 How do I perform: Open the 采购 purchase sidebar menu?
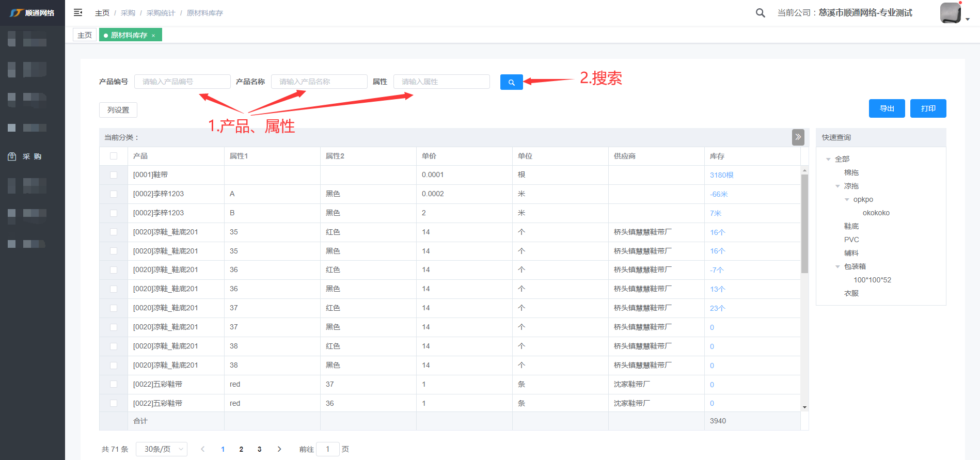pos(32,156)
